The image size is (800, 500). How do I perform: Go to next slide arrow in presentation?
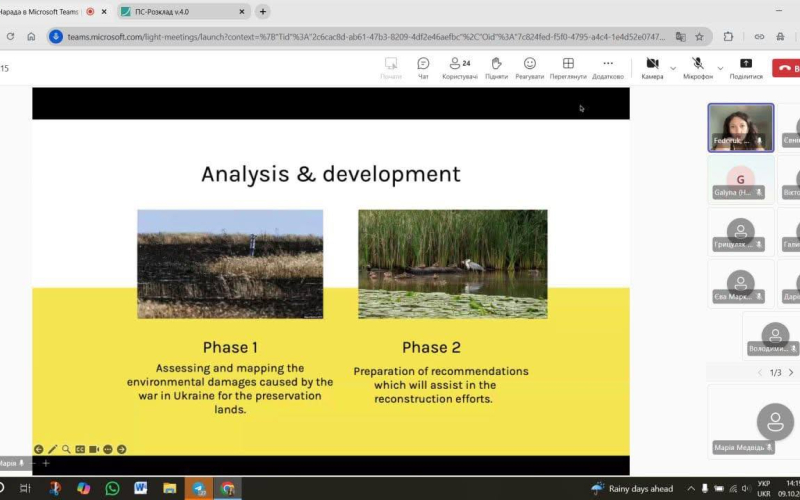pos(121,449)
